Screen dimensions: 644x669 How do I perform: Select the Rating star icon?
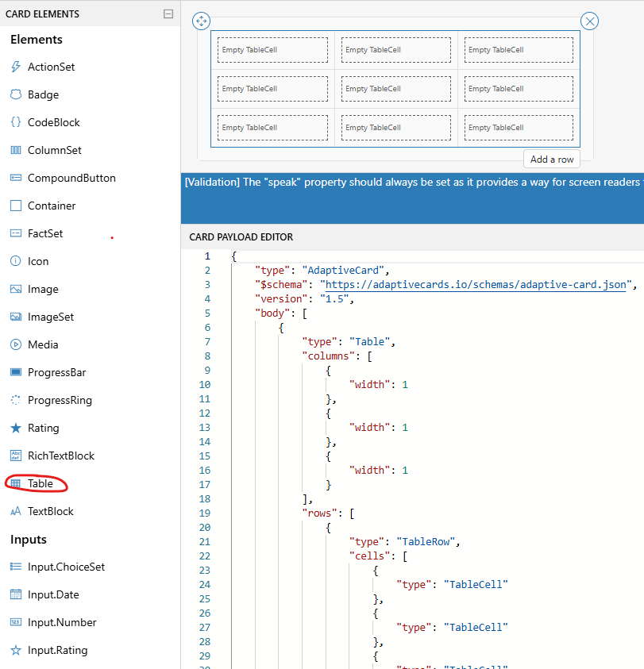pyautogui.click(x=16, y=428)
